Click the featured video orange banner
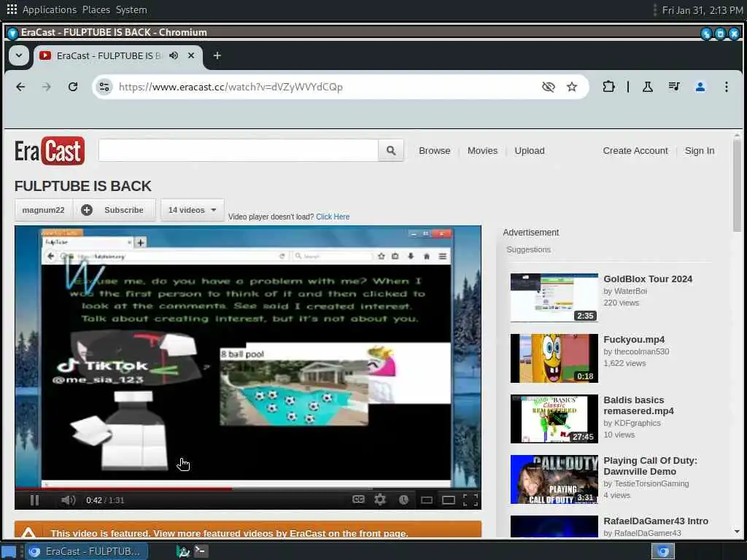The image size is (747, 560). [248, 529]
